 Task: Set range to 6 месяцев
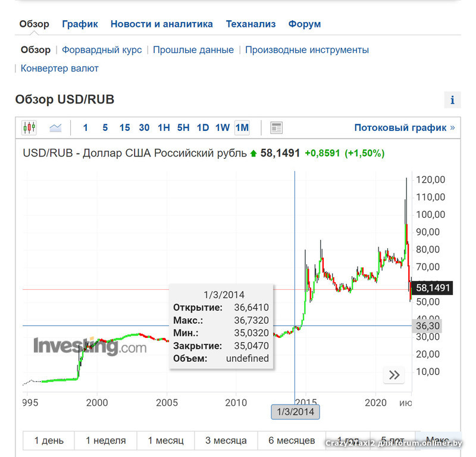[x=292, y=440]
